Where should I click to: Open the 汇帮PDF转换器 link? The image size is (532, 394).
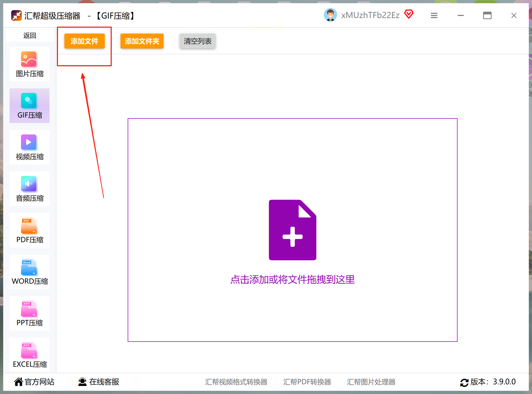point(307,382)
